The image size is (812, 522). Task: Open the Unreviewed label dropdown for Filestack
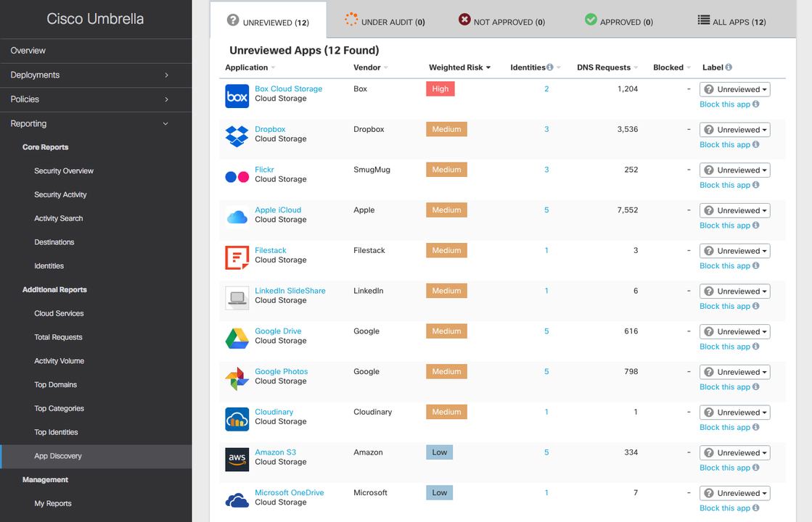pyautogui.click(x=735, y=250)
